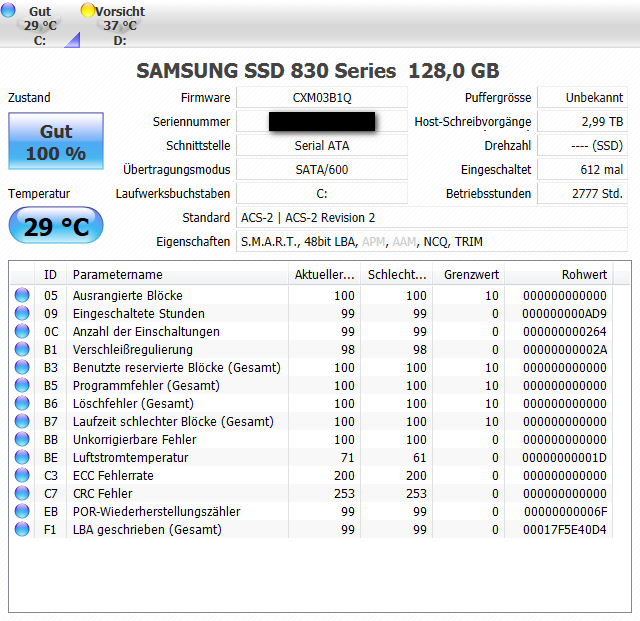Select the Anzahl der Einschaltungen row text
640x621 pixels.
pyautogui.click(x=146, y=332)
